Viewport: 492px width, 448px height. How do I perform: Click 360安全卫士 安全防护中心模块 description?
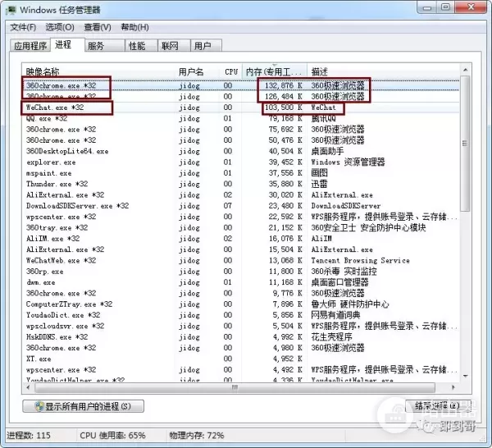[x=368, y=227]
